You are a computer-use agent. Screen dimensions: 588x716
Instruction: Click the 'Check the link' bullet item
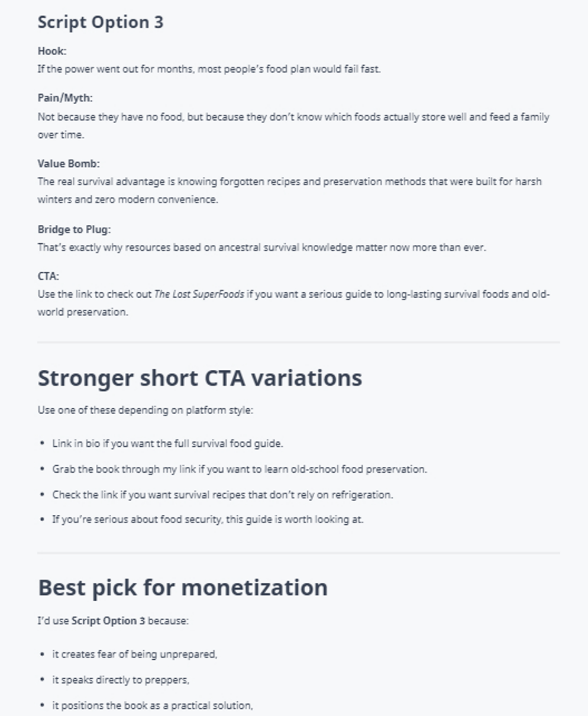pyautogui.click(x=222, y=495)
